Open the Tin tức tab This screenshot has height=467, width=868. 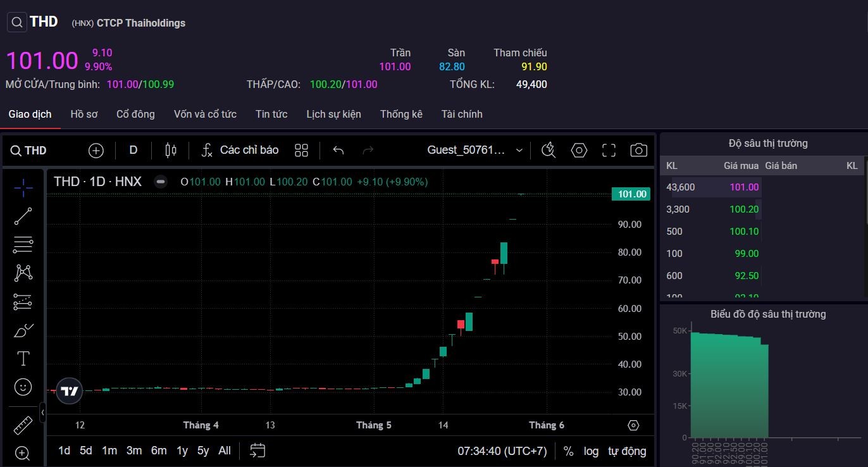click(x=271, y=115)
